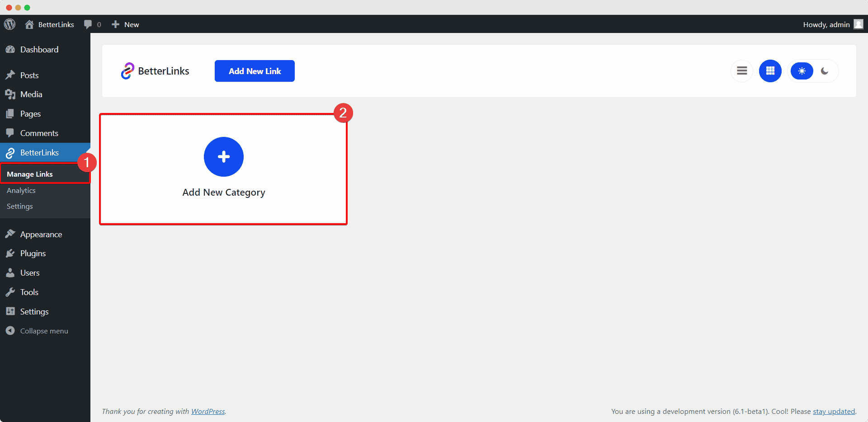Screen dimensions: 868x422
Task: Click the Tools wrench icon
Action: click(10, 292)
